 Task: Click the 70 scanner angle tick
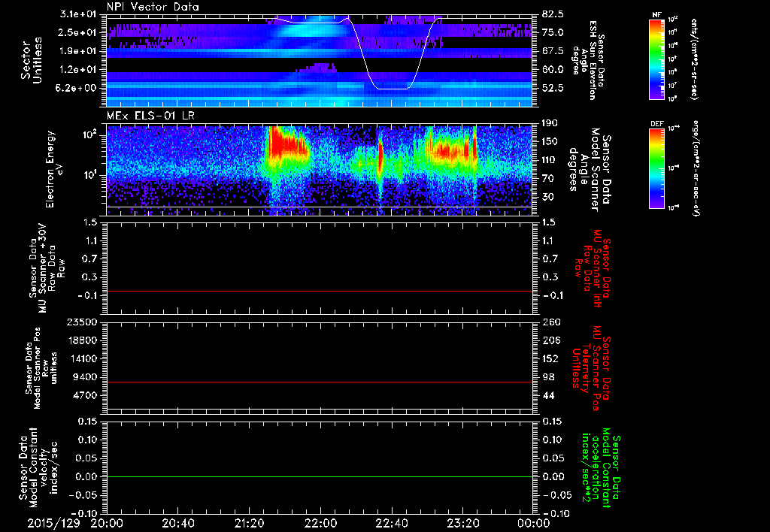click(548, 179)
